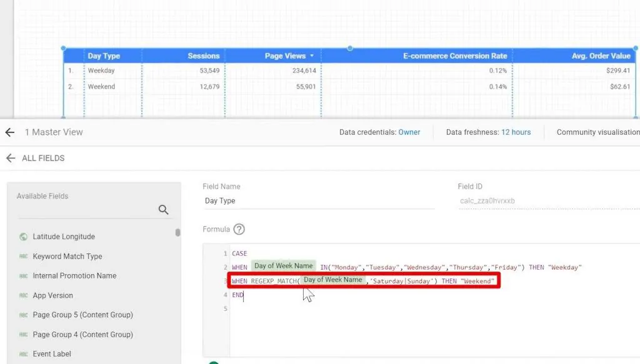
Task: Click the Field ID text box
Action: [x=547, y=201]
